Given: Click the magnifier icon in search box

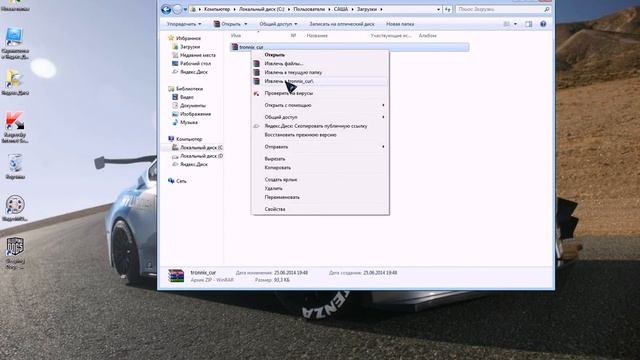Looking at the screenshot, I should (547, 9).
